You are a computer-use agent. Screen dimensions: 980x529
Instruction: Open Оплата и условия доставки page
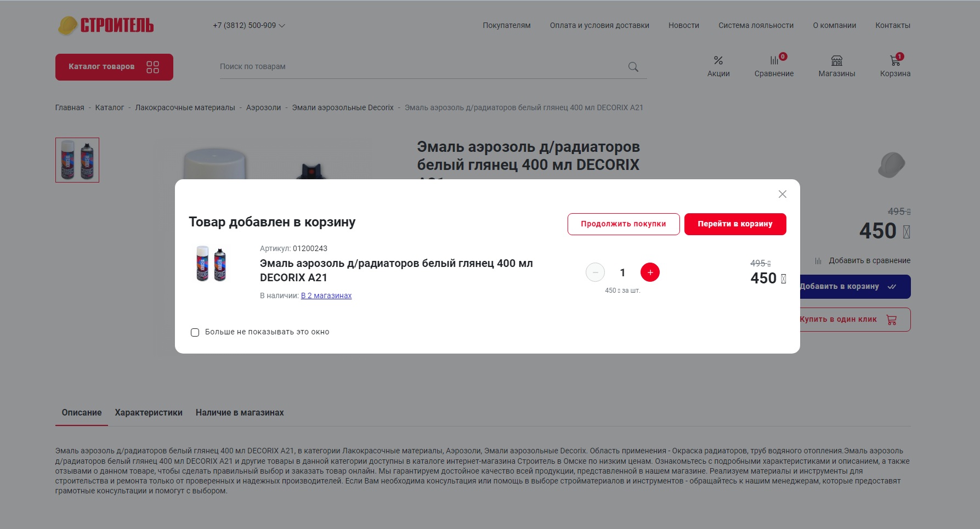[599, 25]
